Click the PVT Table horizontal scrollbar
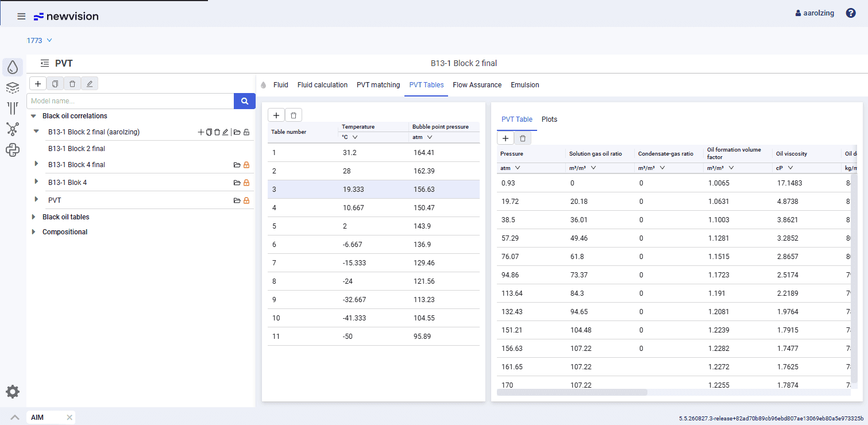 click(572, 392)
